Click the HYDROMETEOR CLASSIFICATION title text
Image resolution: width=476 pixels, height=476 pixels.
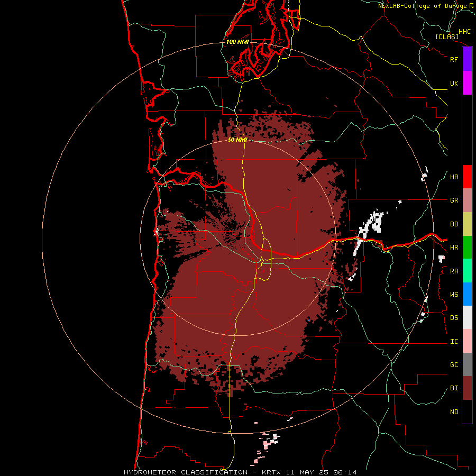click(186, 472)
